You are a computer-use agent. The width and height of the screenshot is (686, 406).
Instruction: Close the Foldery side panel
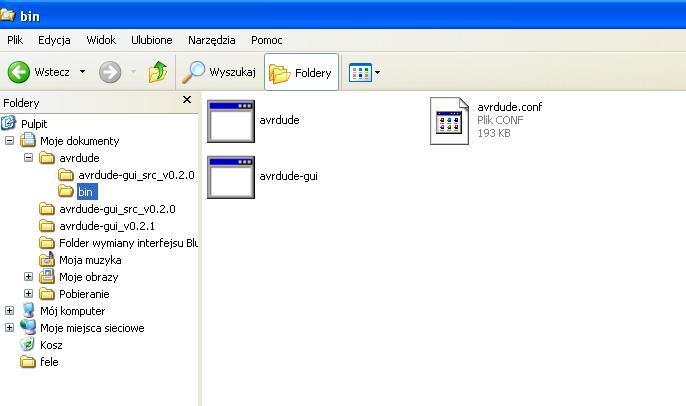coord(187,100)
